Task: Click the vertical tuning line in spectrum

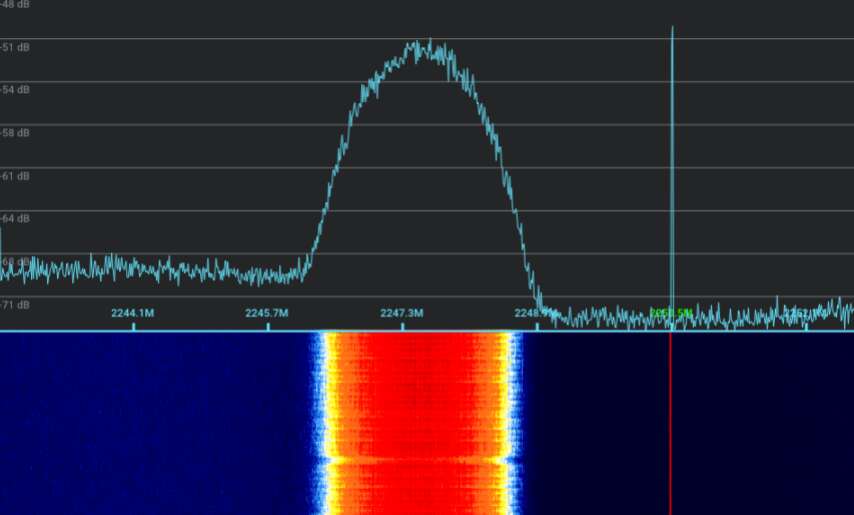Action: coord(672,150)
